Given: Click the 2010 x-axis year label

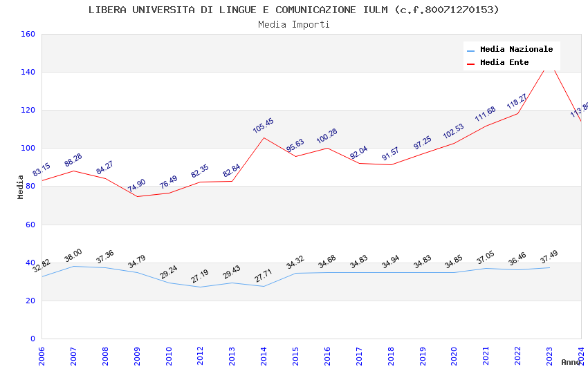Looking at the screenshot, I should pyautogui.click(x=169, y=356).
